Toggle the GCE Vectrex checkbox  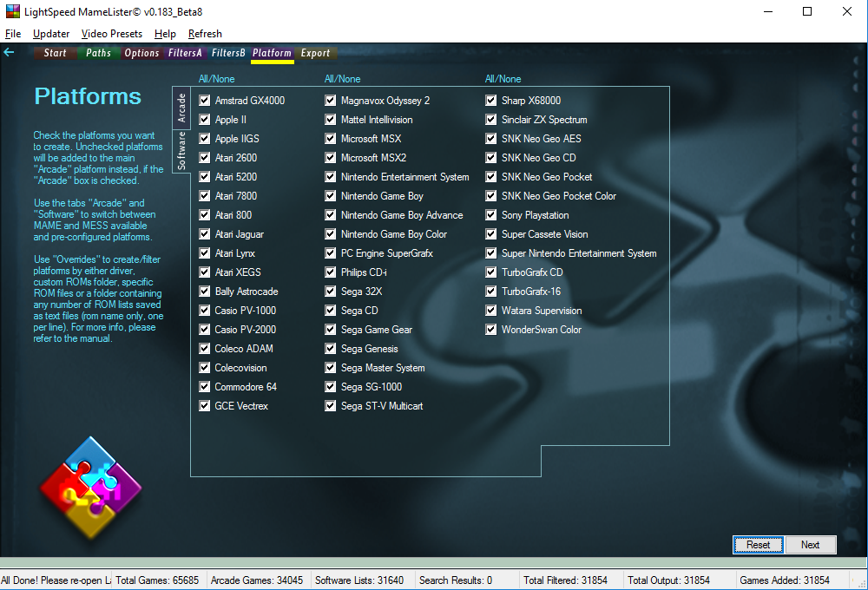[205, 406]
